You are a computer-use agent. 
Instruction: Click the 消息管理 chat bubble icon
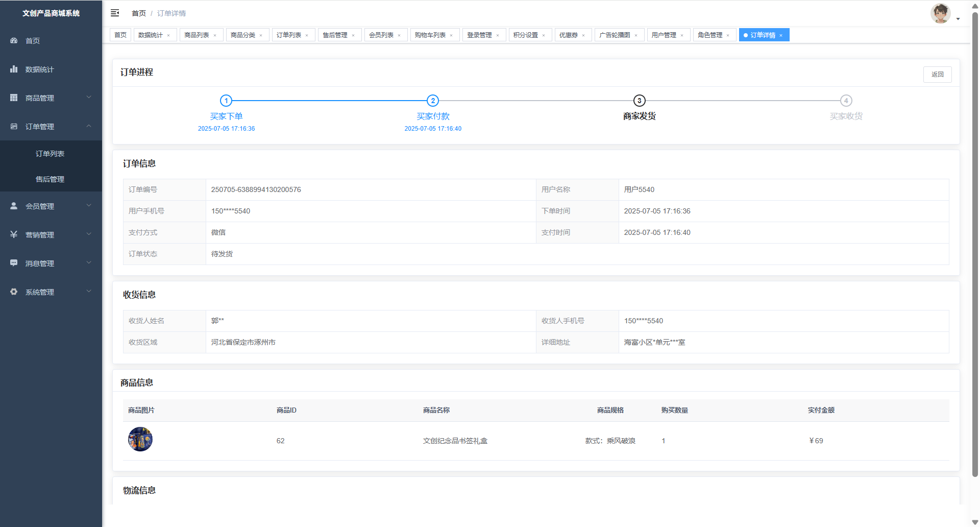14,263
